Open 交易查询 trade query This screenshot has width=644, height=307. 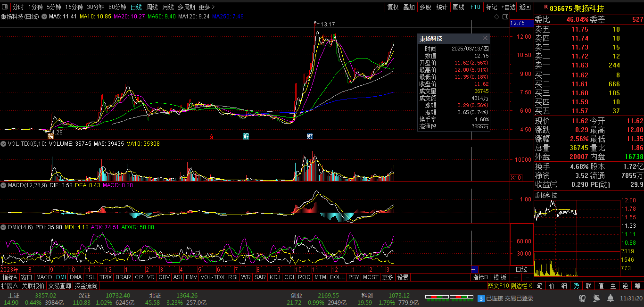pyautogui.click(x=60, y=286)
